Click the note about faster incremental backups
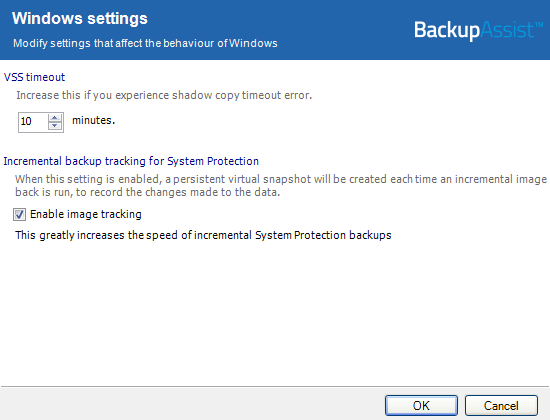 203,235
